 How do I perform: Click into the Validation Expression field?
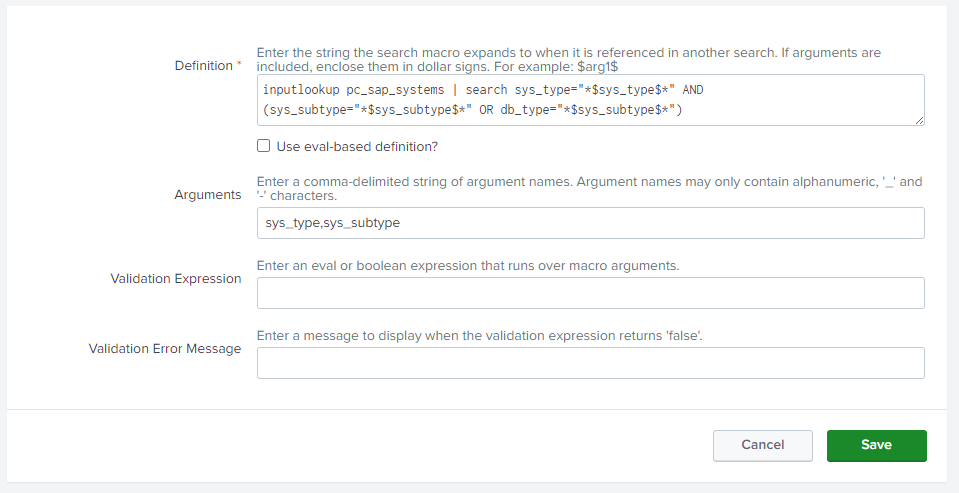tap(590, 293)
